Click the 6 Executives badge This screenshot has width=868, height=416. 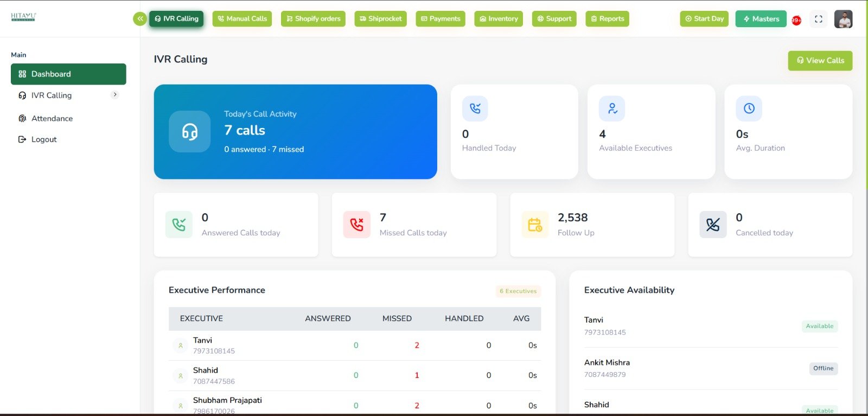point(518,291)
